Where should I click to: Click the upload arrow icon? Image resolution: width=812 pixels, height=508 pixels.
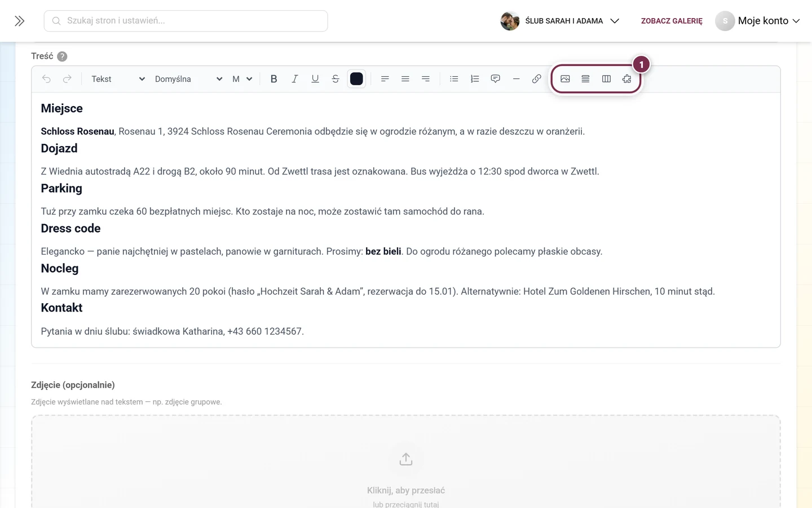[406, 459]
